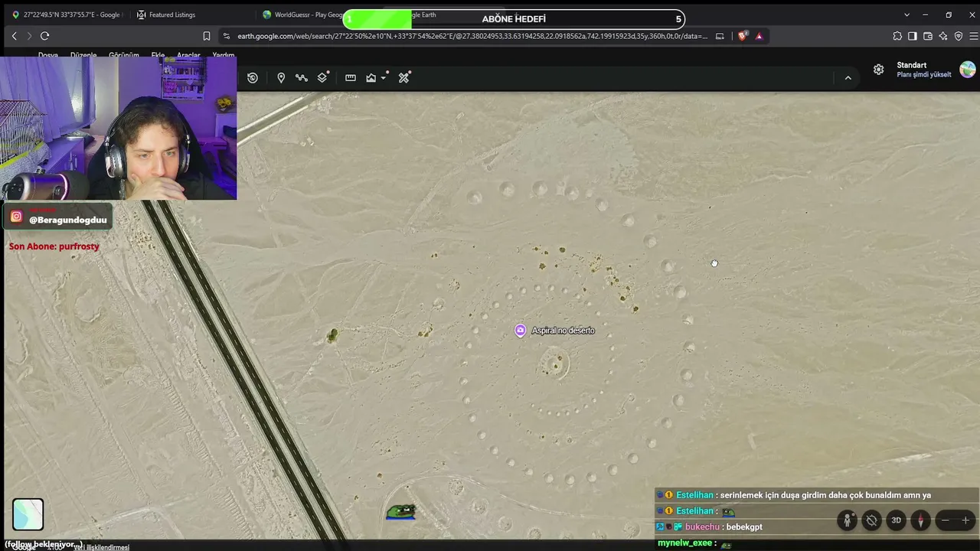The image size is (980, 551).
Task: Open the map layers thumbnail
Action: 28,514
